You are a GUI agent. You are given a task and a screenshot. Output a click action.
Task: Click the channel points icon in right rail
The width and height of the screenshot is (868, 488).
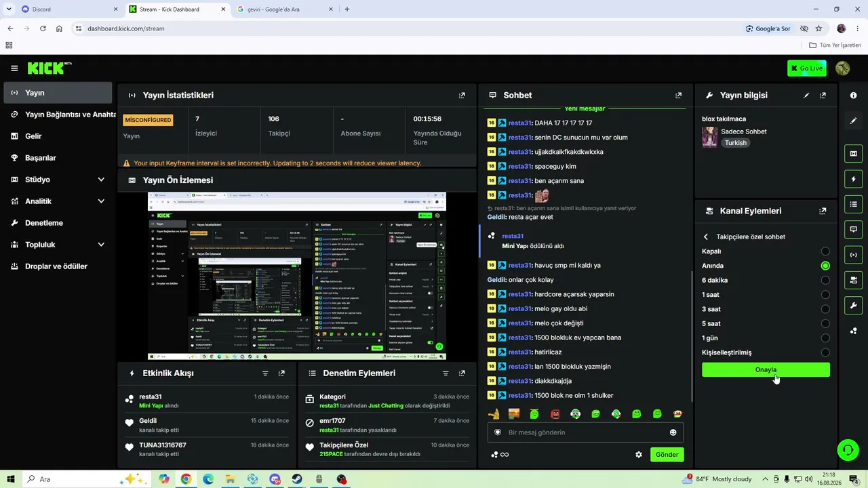pos(853,331)
